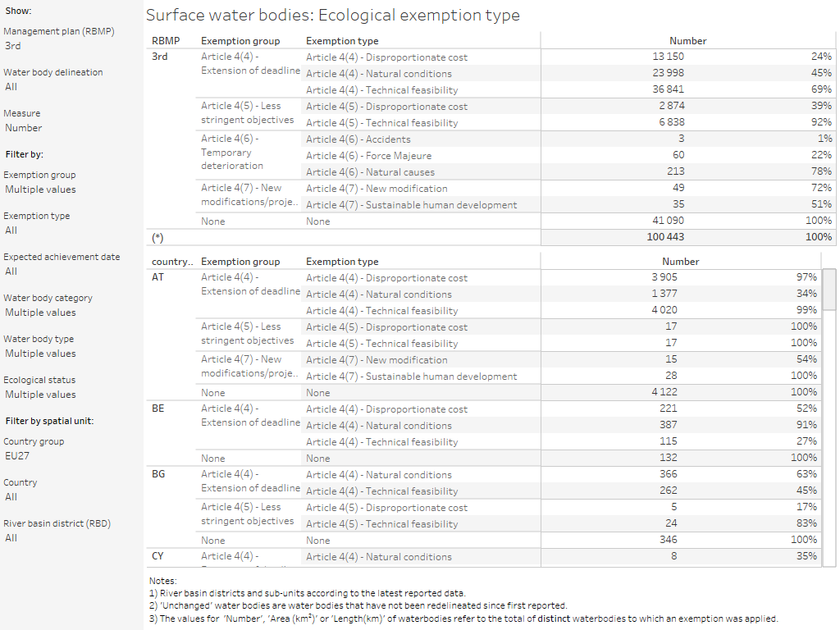Select the 92% percentage in top table
Screen dimensions: 840x630
click(821, 122)
